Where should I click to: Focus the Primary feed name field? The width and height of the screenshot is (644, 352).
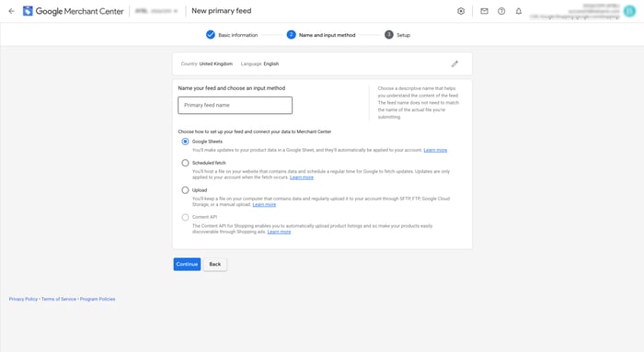pyautogui.click(x=235, y=106)
